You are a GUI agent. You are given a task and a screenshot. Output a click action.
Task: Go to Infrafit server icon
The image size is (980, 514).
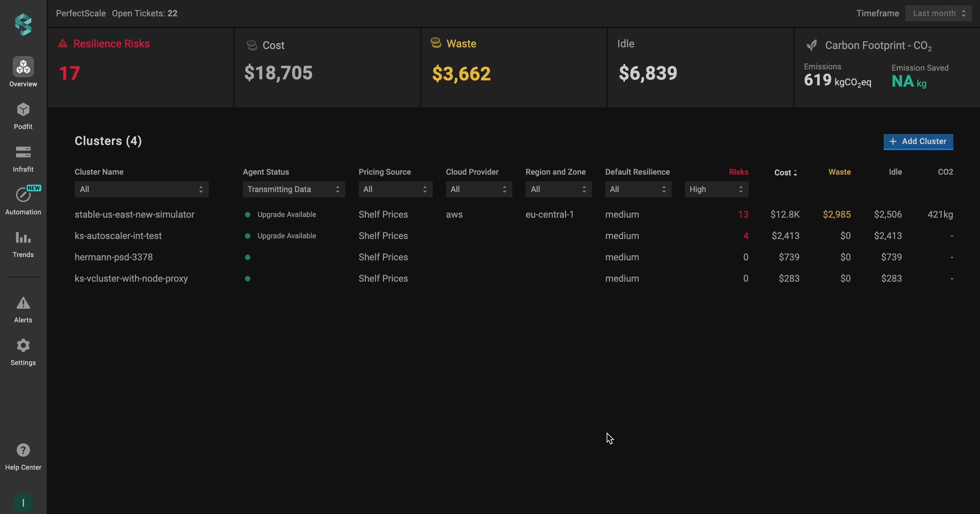[x=23, y=152]
